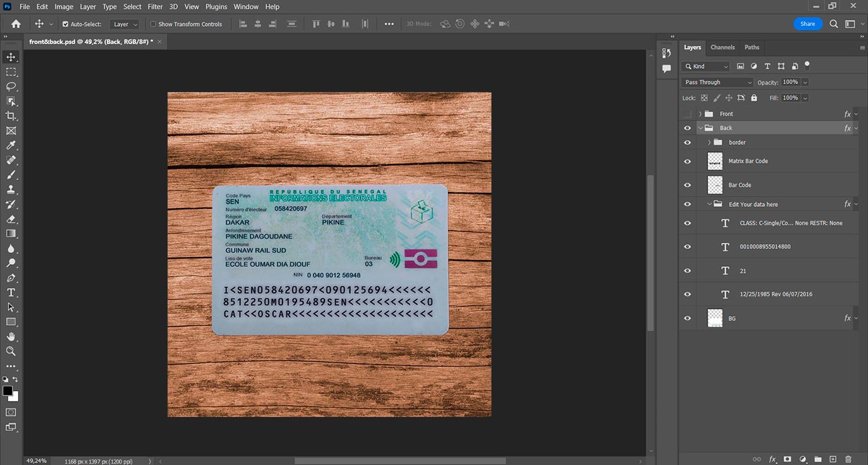
Task: Open the Plugins menu
Action: coord(216,7)
